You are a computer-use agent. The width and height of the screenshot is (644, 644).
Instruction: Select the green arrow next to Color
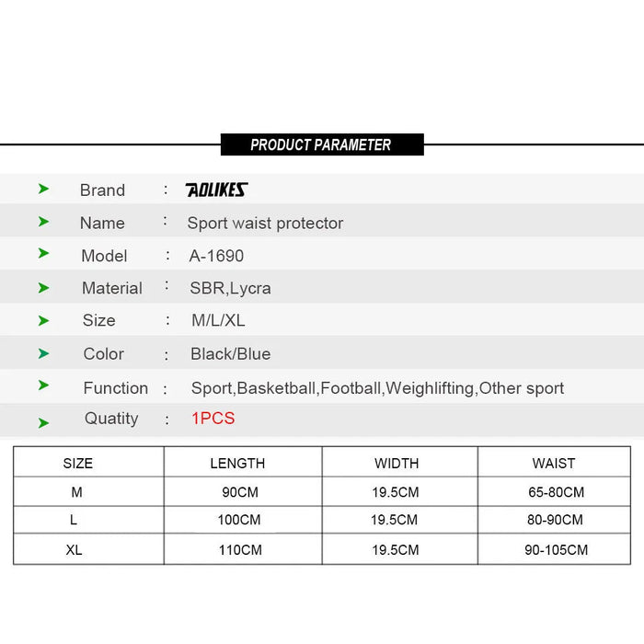pyautogui.click(x=43, y=353)
